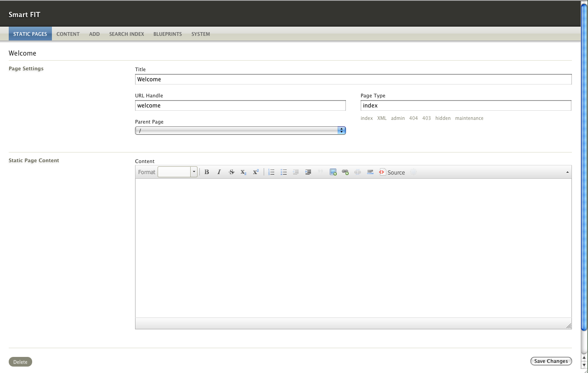Select the 'index' page type tag

(367, 118)
